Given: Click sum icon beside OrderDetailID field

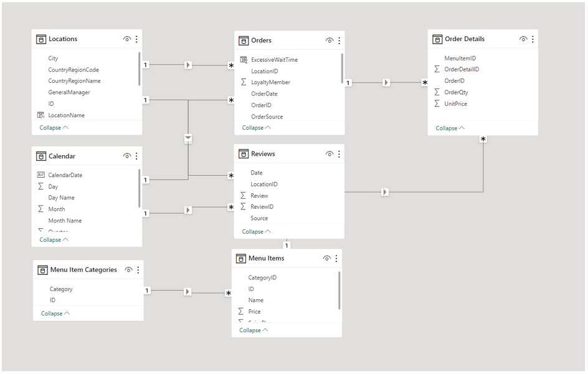Looking at the screenshot, I should click(437, 69).
